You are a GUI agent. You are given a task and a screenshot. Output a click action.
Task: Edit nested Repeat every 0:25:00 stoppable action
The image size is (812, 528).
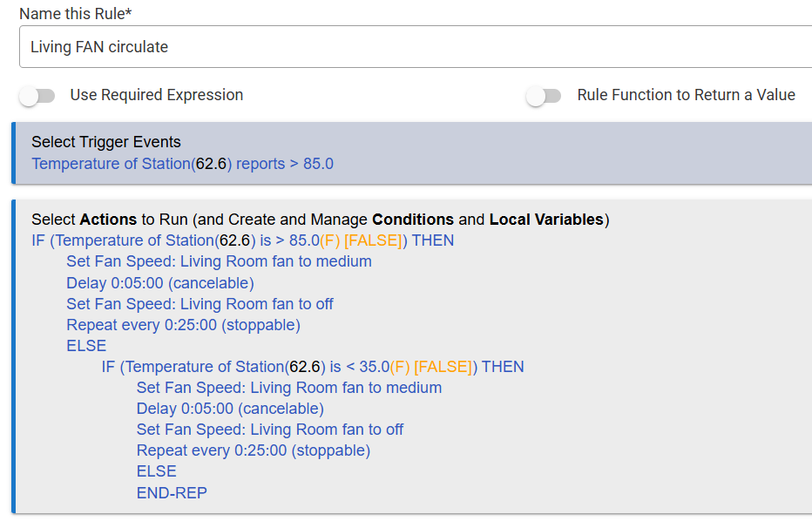(x=254, y=450)
